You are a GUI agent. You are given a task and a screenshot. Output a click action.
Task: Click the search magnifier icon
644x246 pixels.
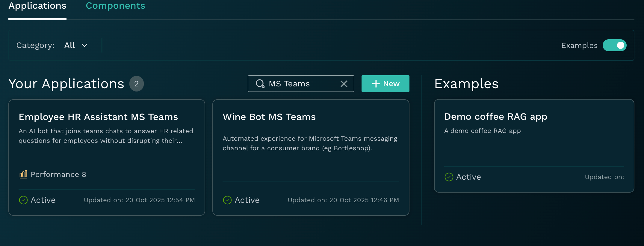click(260, 84)
